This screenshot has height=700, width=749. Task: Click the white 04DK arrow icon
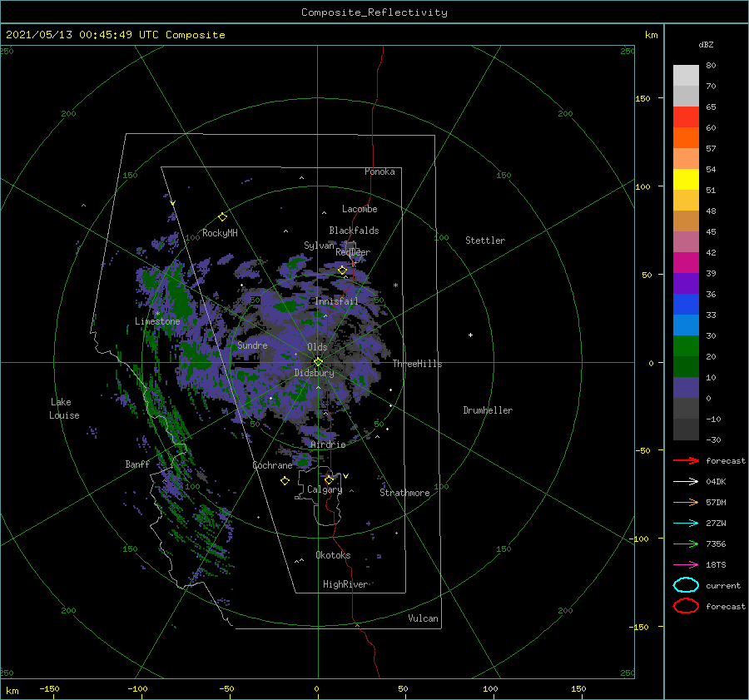coord(686,482)
